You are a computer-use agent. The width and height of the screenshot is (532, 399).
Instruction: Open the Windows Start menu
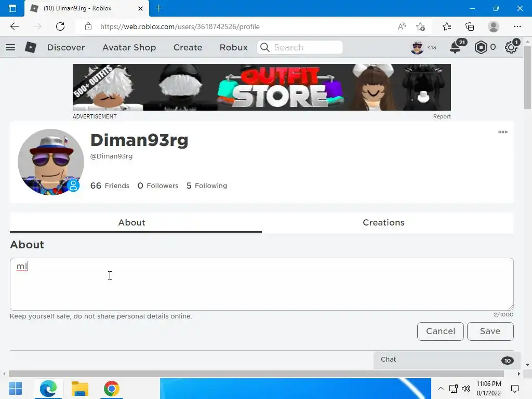tap(15, 389)
